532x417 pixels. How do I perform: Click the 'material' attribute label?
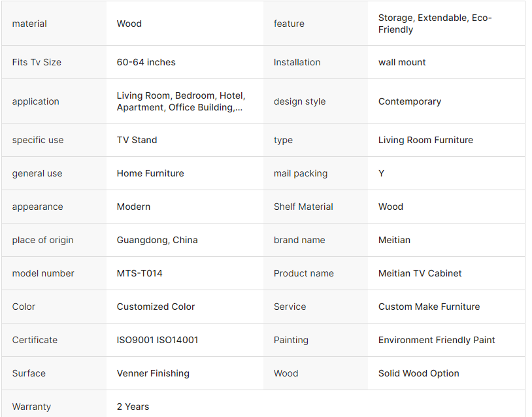point(29,24)
